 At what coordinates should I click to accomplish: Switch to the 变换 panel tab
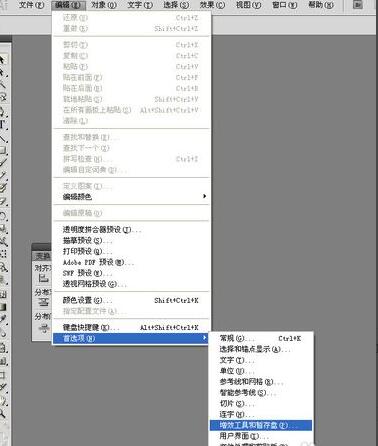click(43, 256)
